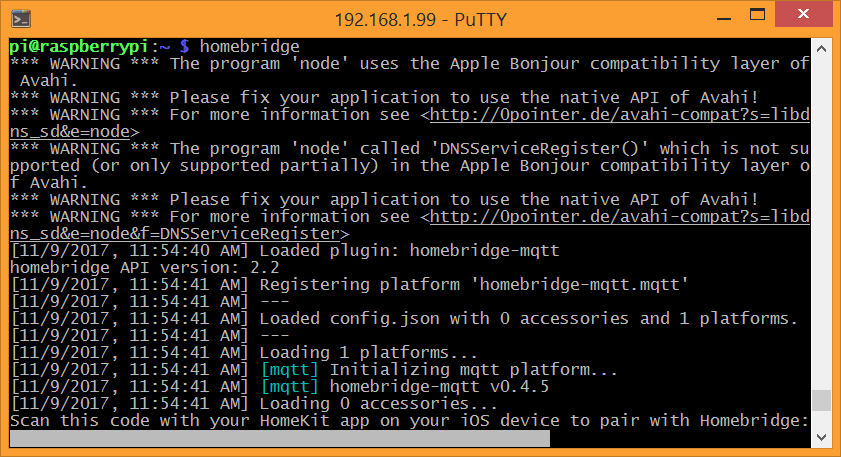The width and height of the screenshot is (841, 457).
Task: Click the 'homebridge API version: 2.2' line
Action: pyautogui.click(x=145, y=268)
